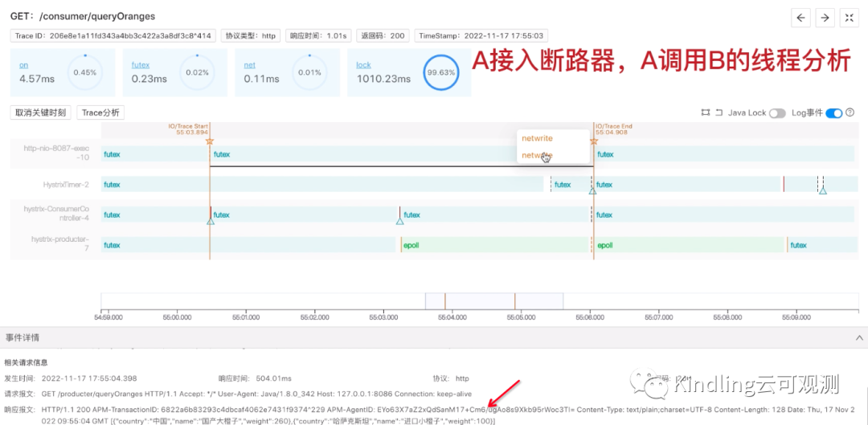Open the futex metric link
The height and width of the screenshot is (425, 868).
[141, 65]
